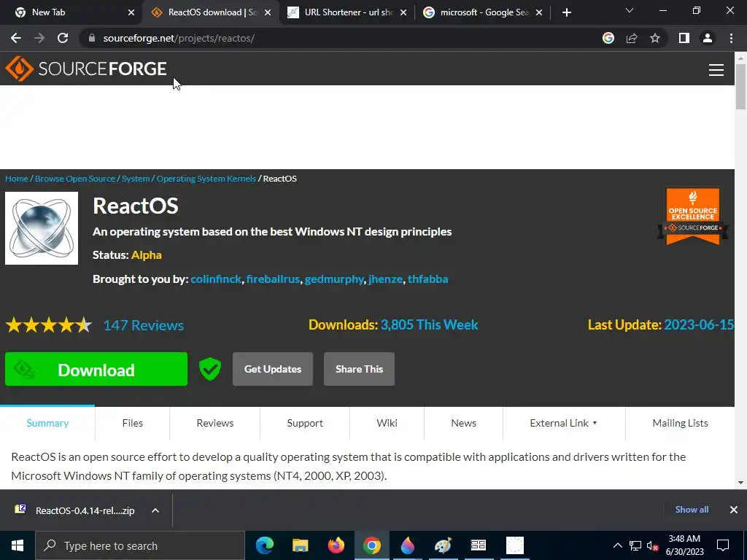Open colinfinck's profile link

[x=216, y=279]
